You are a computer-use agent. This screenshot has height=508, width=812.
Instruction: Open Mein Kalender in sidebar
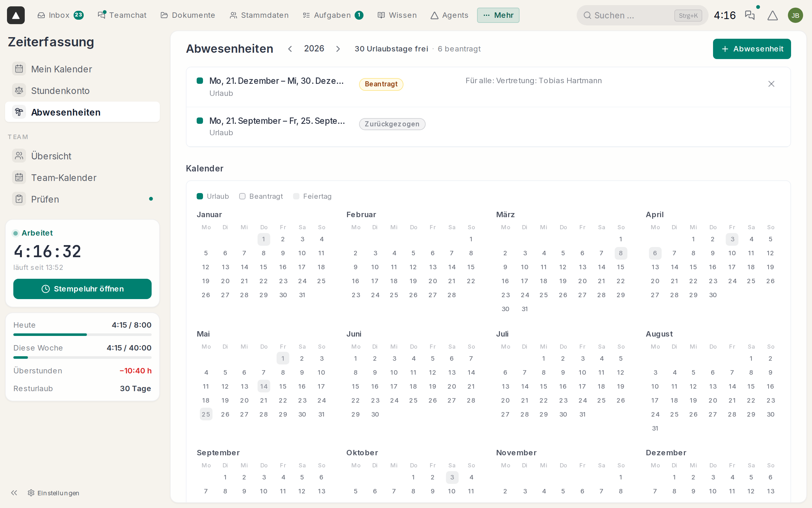(82, 69)
